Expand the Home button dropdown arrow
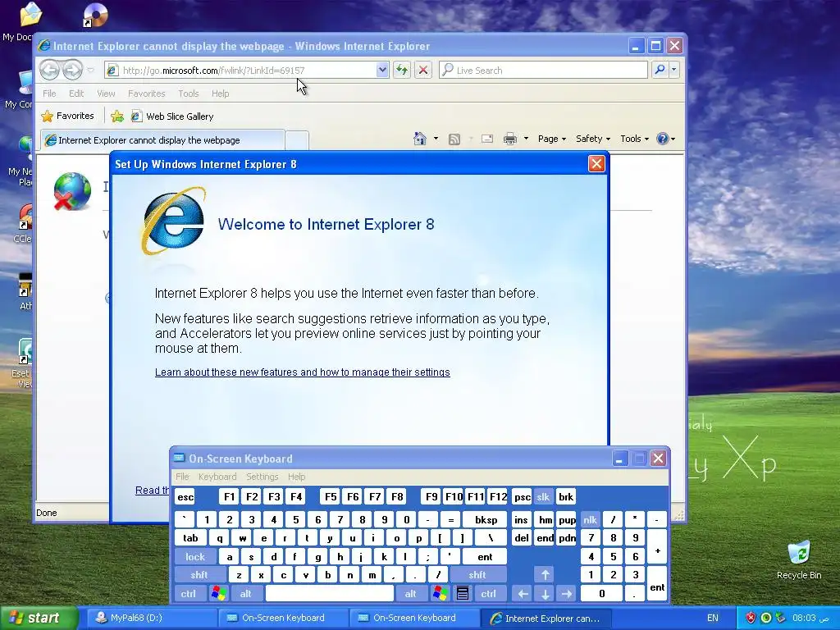Image resolution: width=840 pixels, height=630 pixels. click(x=436, y=139)
